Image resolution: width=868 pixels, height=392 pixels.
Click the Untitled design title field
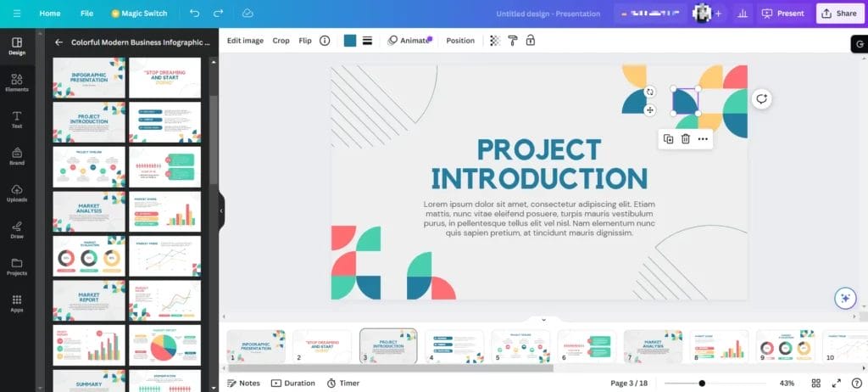click(x=548, y=14)
